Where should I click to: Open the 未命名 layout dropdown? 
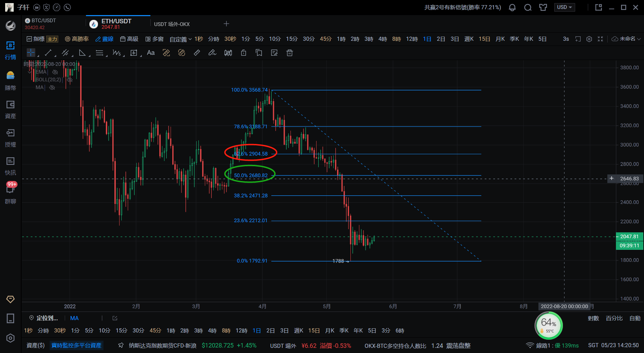626,39
